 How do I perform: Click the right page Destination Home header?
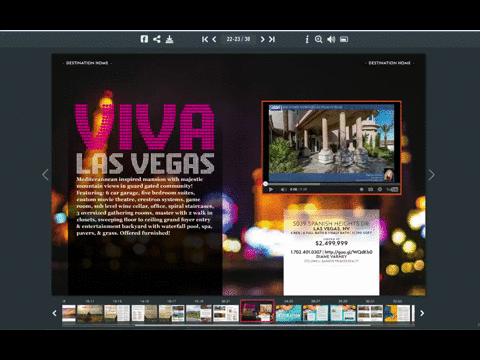[x=389, y=63]
